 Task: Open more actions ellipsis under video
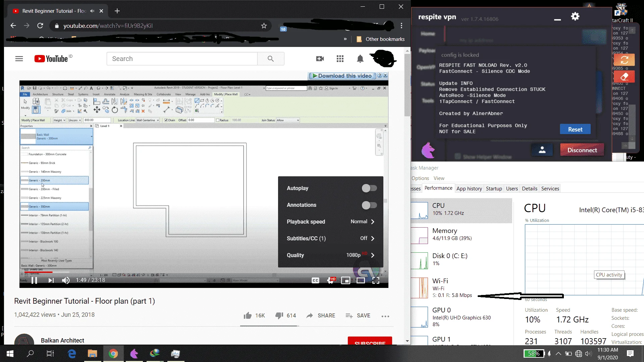pyautogui.click(x=385, y=316)
